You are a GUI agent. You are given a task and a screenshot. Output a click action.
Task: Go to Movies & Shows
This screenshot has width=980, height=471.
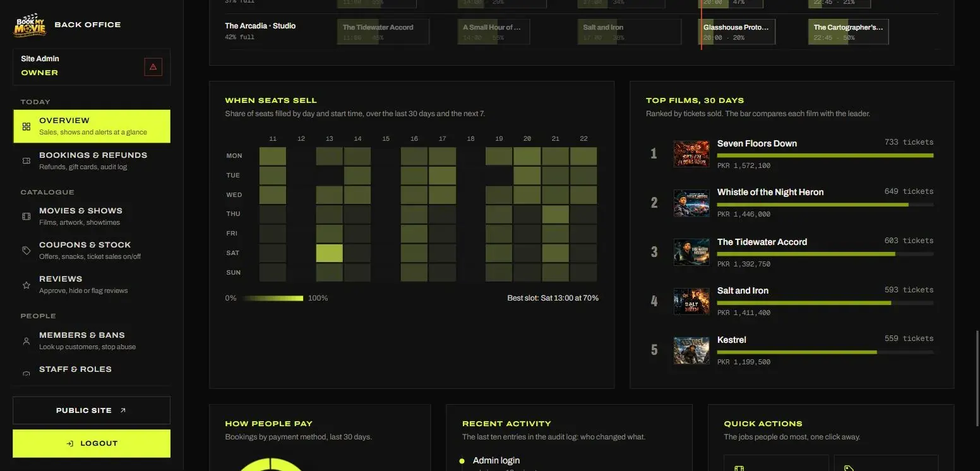coord(92,217)
